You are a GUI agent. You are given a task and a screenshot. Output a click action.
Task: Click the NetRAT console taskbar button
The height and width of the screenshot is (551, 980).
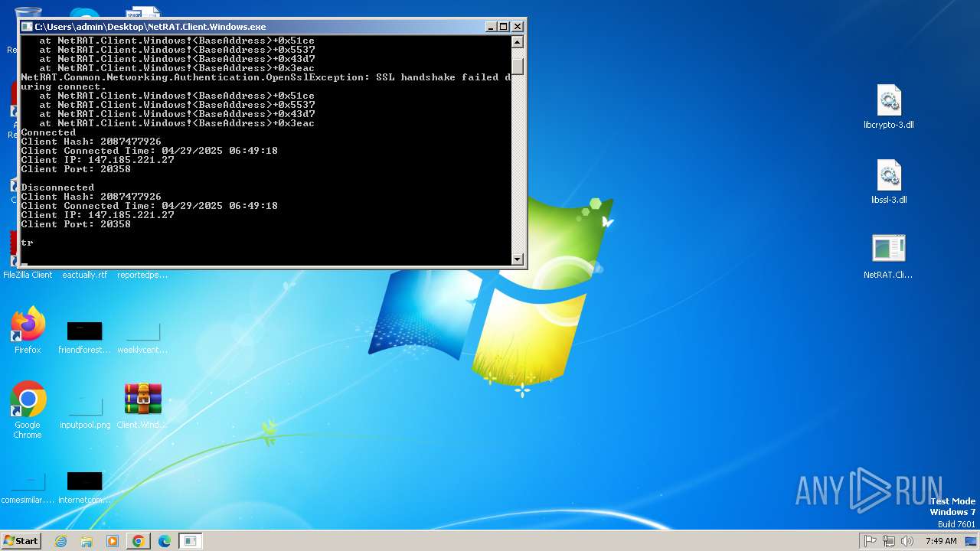pos(190,541)
